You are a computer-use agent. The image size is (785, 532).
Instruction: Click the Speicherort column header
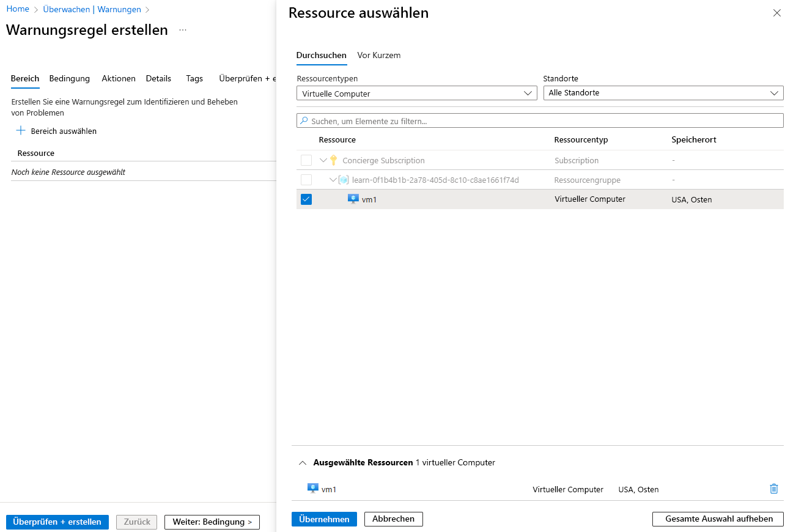(x=694, y=139)
